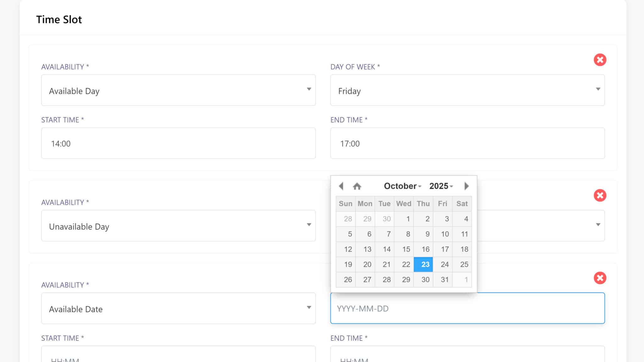Click the End Time field showing 17:00
Viewport: 644px width, 362px height.
[467, 143]
